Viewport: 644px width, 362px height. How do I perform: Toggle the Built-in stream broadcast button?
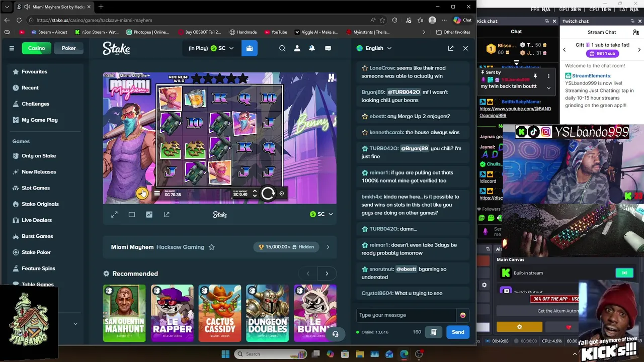point(624,273)
